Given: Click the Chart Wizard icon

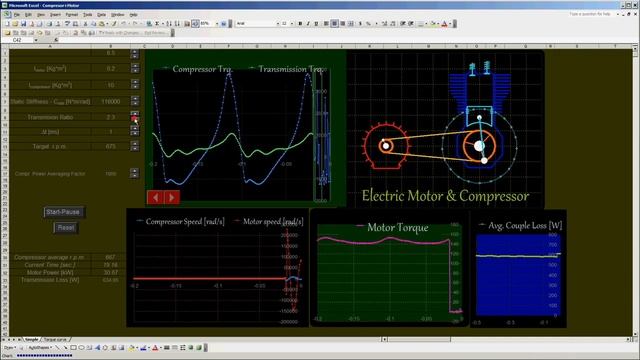Looking at the screenshot, I should (x=187, y=24).
